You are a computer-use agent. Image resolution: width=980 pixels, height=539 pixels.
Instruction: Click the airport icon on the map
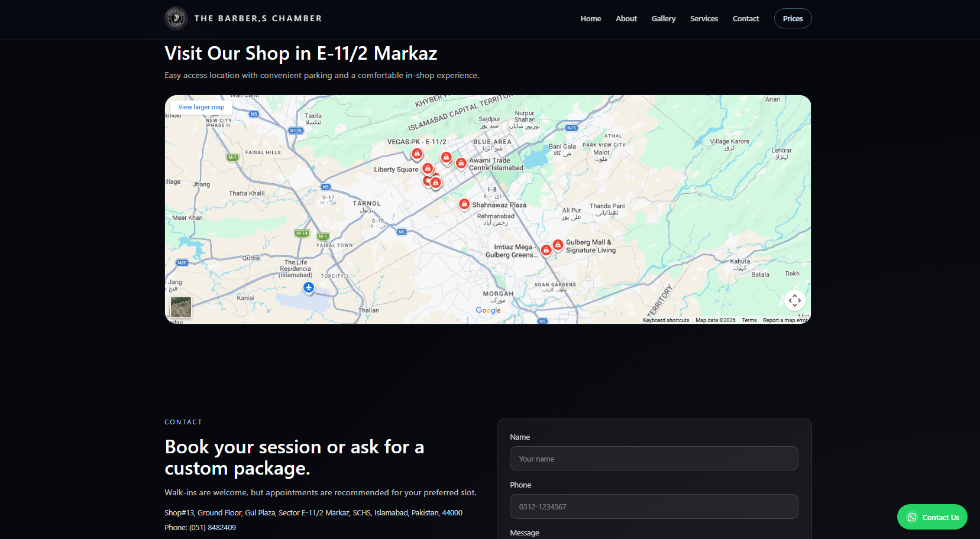pos(309,287)
